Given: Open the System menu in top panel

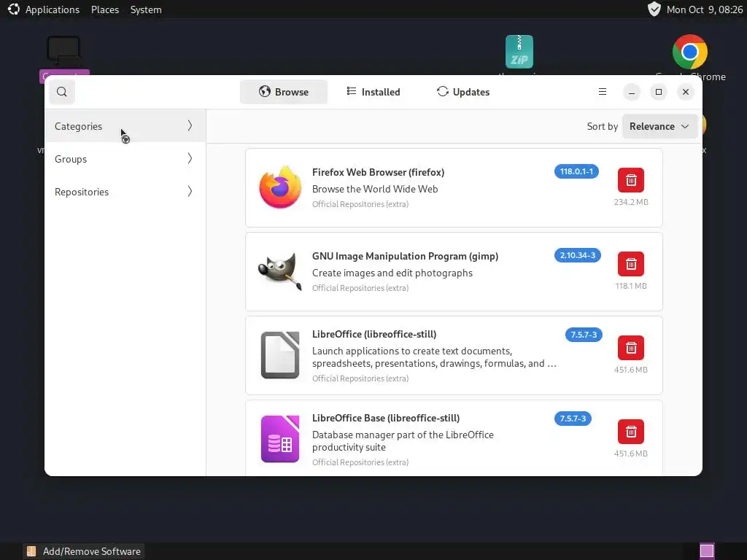Looking at the screenshot, I should coord(146,9).
